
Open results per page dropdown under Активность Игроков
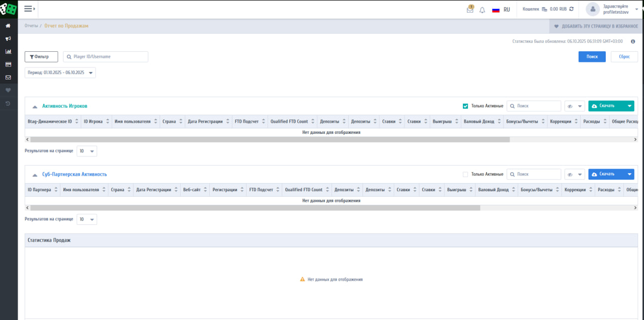point(87,151)
